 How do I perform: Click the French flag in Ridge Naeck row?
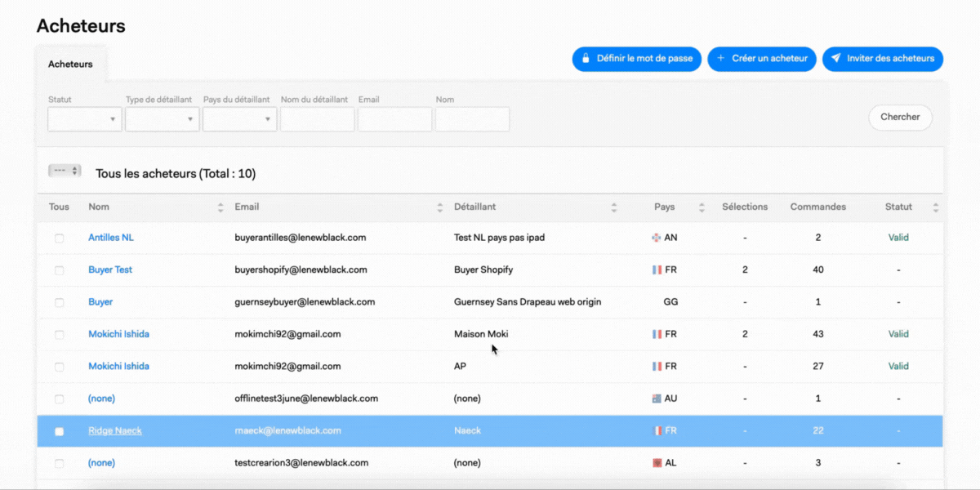657,430
